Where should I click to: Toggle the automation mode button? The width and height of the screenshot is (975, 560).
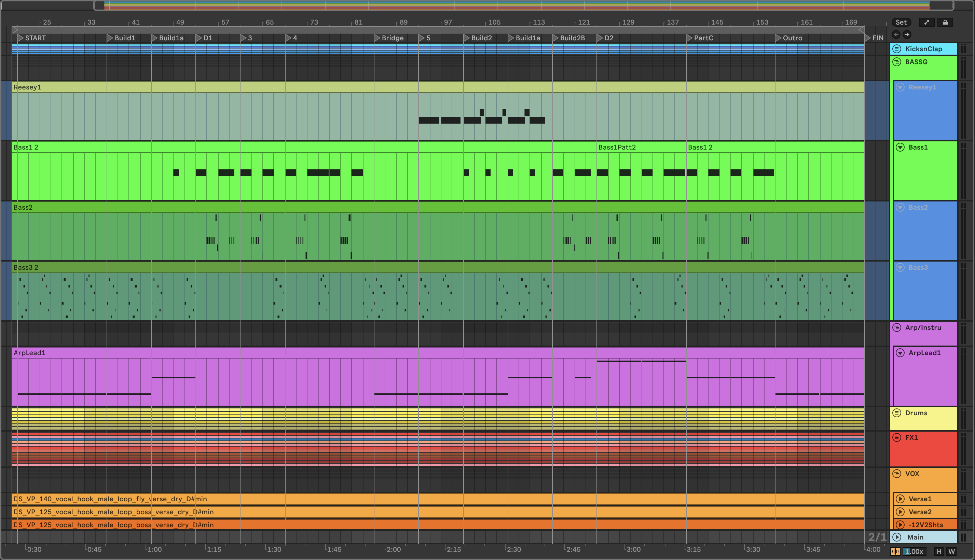click(x=926, y=22)
